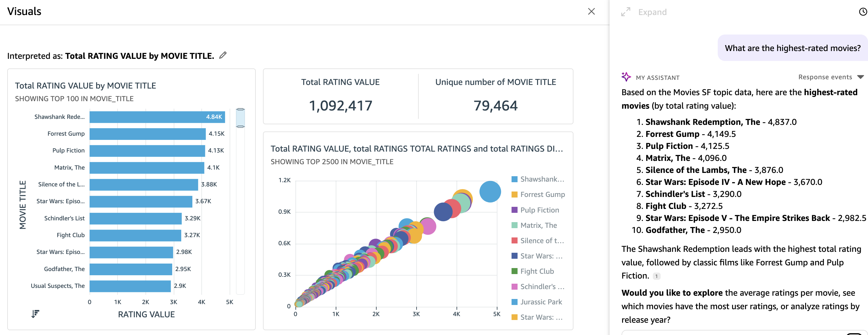Screen dimensions: 868x335
Task: Click the bar chart vertical scroll handle
Action: point(240,118)
